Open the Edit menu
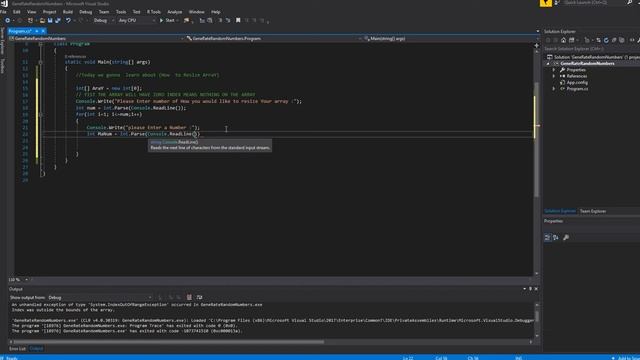Image resolution: width=640 pixels, height=360 pixels. (17, 12)
